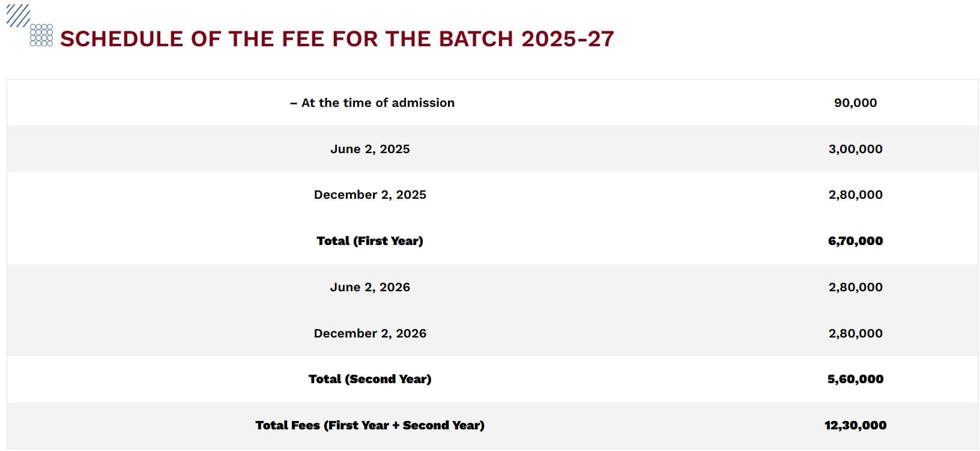
Task: Click the dotted circles grid icon
Action: coord(41,35)
